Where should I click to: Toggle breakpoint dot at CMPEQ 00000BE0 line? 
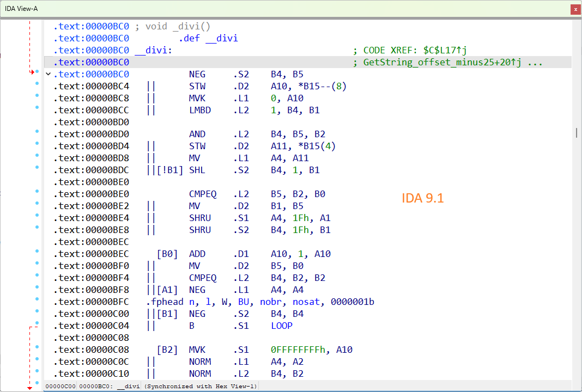[37, 191]
